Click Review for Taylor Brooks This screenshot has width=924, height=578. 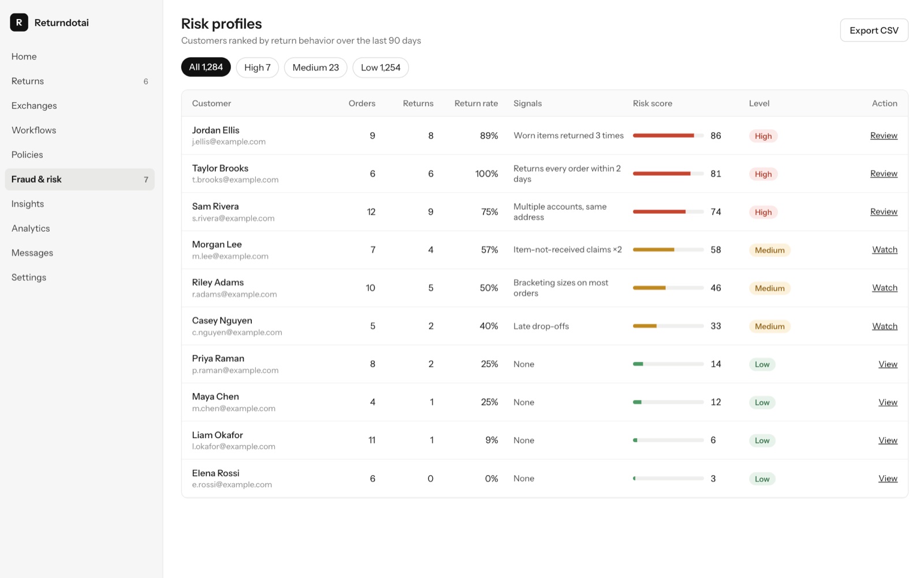coord(884,173)
